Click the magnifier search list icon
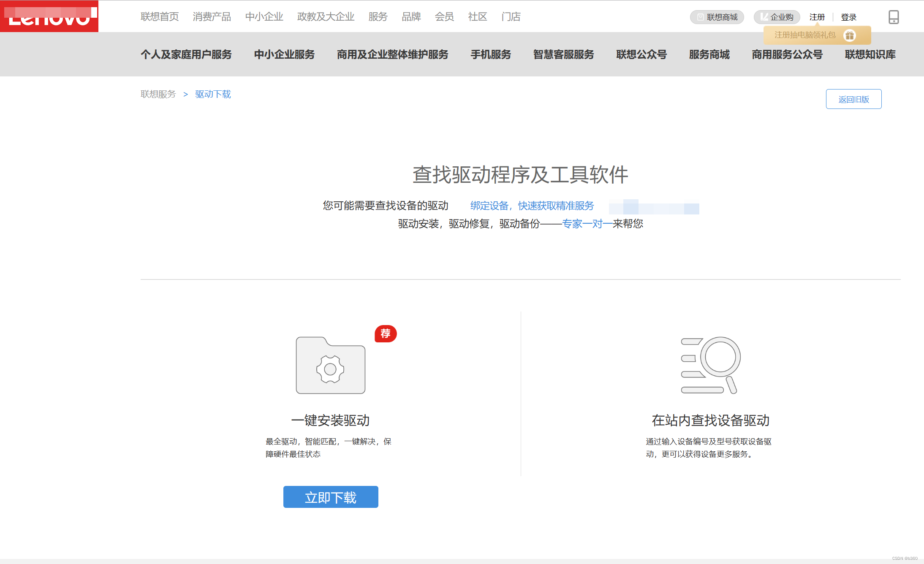 (710, 366)
